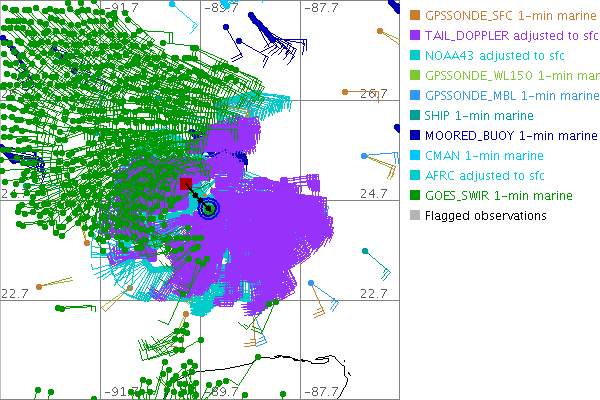The height and width of the screenshot is (400, 600).
Task: Pick the light green GPSSONDE_WL150 swatch
Action: [415, 75]
